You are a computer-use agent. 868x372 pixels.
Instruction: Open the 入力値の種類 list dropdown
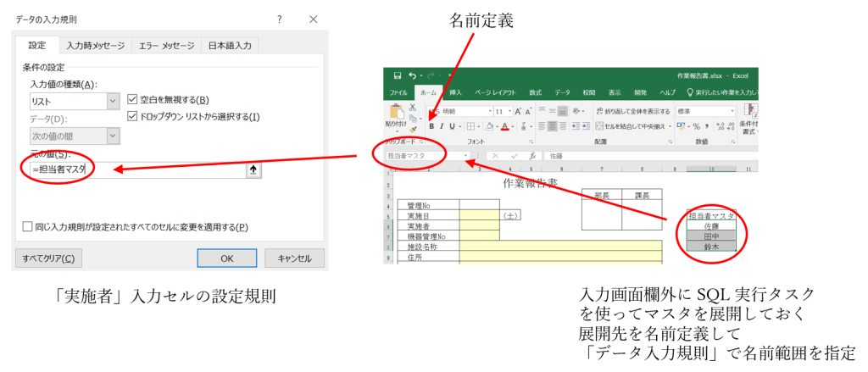pos(113,101)
